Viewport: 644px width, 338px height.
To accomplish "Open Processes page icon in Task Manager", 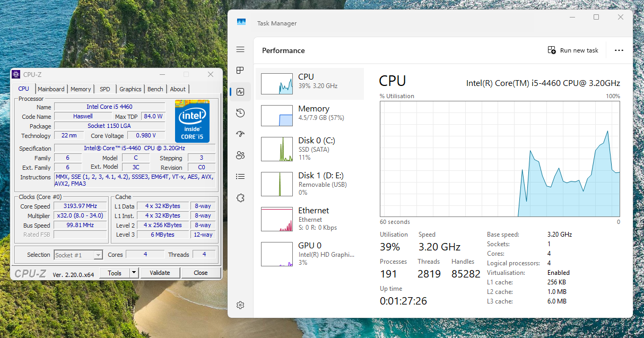I will pyautogui.click(x=240, y=70).
